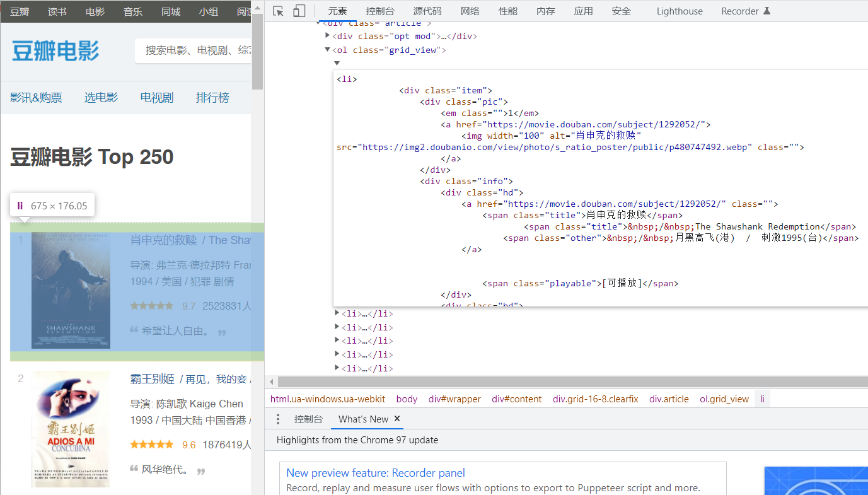Click the Douban search input field
Screen dimensions: 868x495
(x=194, y=50)
